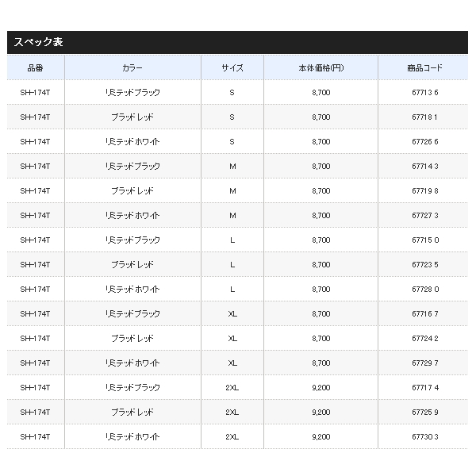Click the 9,200 price for code 67717 4

321,388
